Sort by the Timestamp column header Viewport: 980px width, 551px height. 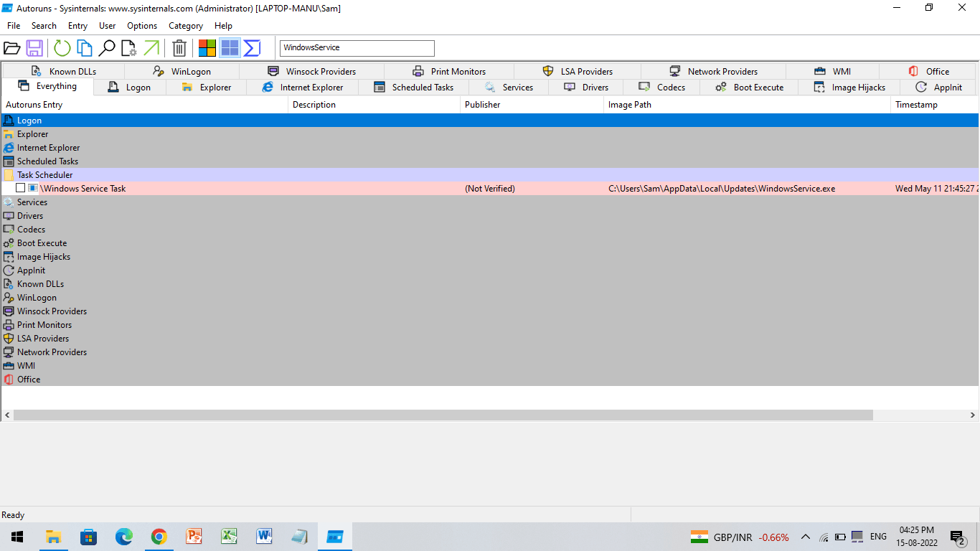935,105
